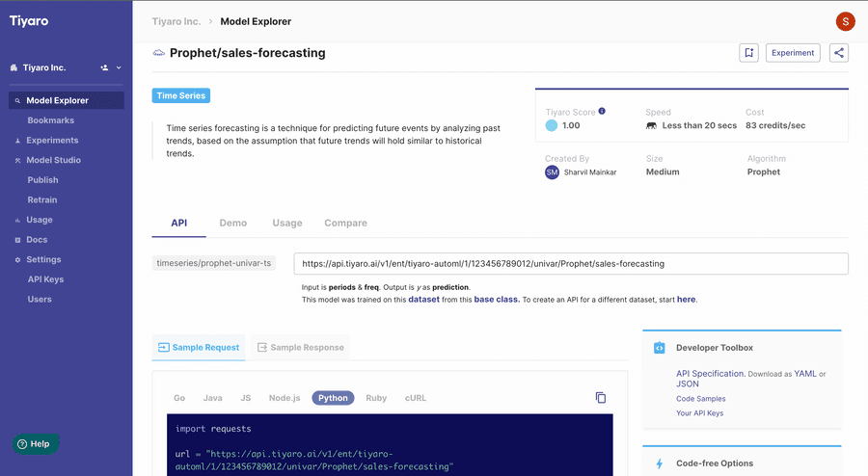868x476 pixels.
Task: Select Publish in the sidebar
Action: tap(42, 179)
